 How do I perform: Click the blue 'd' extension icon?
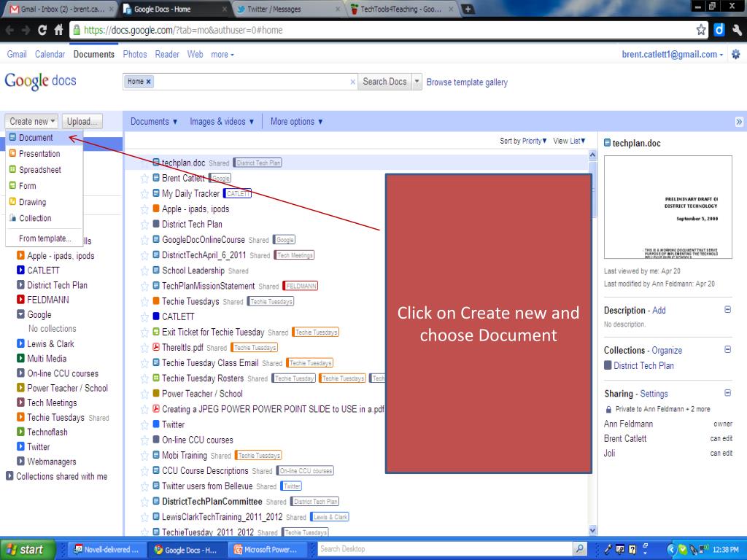click(719, 30)
